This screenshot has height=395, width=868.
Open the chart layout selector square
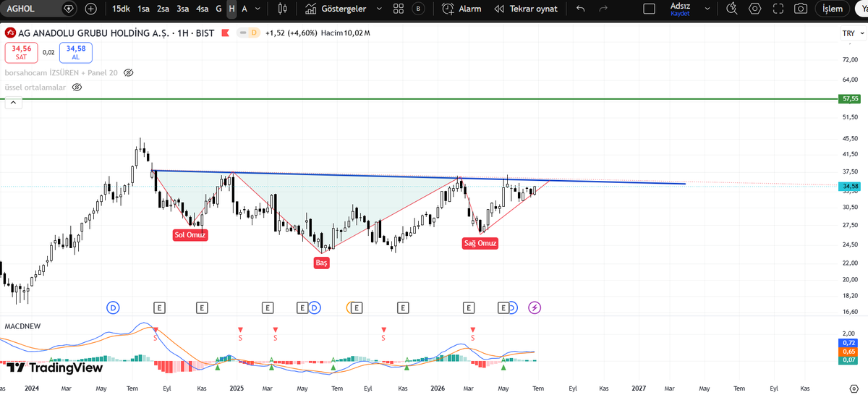(649, 9)
